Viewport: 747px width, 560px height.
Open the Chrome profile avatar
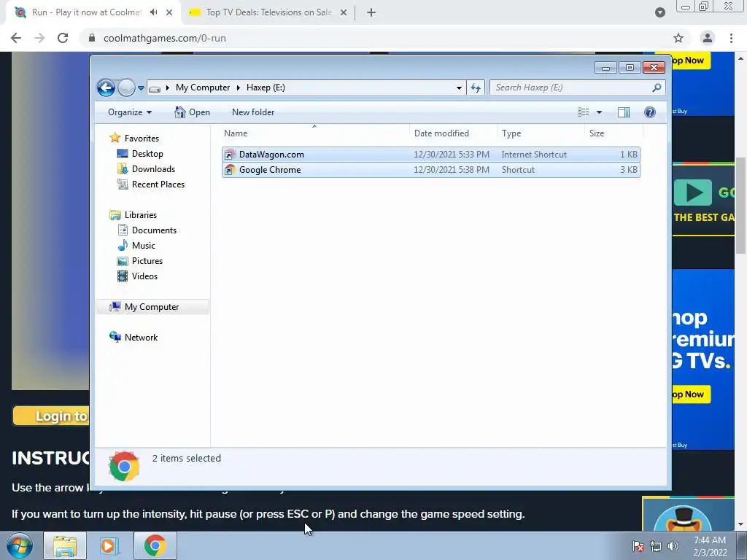point(708,38)
